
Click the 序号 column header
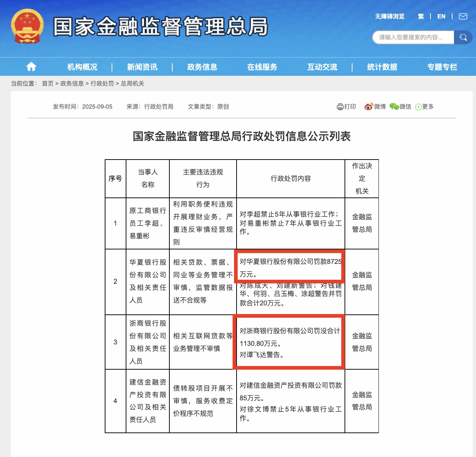116,179
